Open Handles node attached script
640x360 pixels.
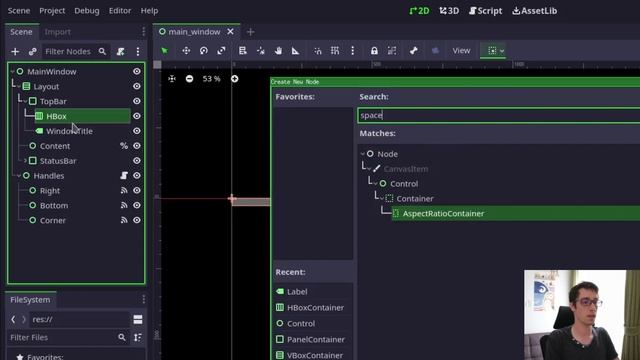[x=124, y=176]
